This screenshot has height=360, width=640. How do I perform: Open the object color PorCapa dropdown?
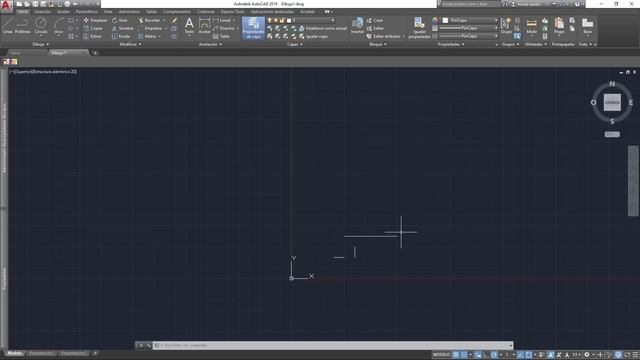coord(470,20)
